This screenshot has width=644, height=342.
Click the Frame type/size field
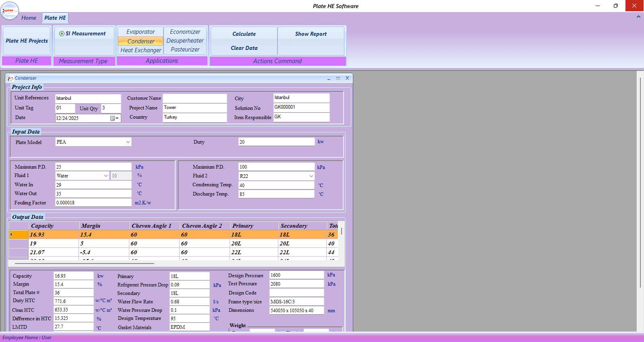click(x=297, y=302)
